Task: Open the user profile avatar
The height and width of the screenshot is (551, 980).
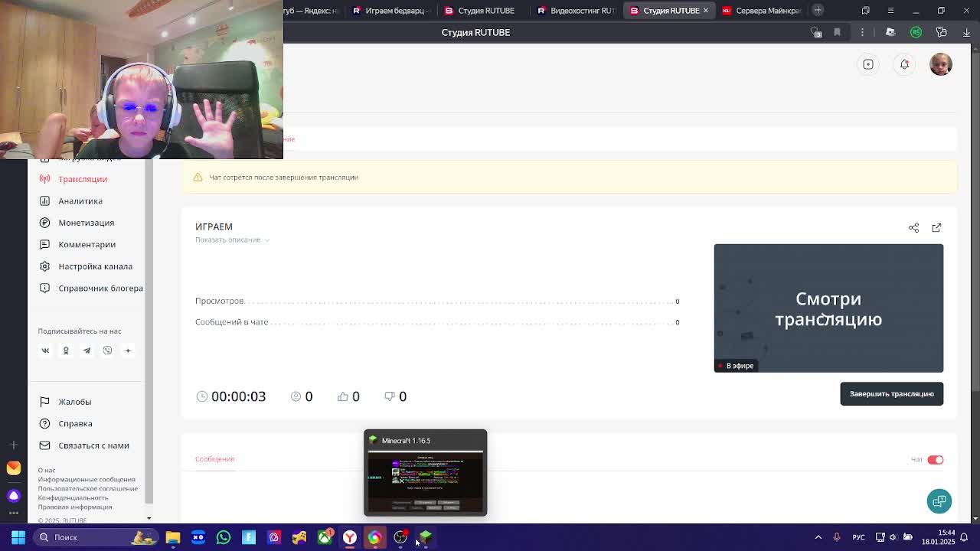Action: tap(941, 64)
